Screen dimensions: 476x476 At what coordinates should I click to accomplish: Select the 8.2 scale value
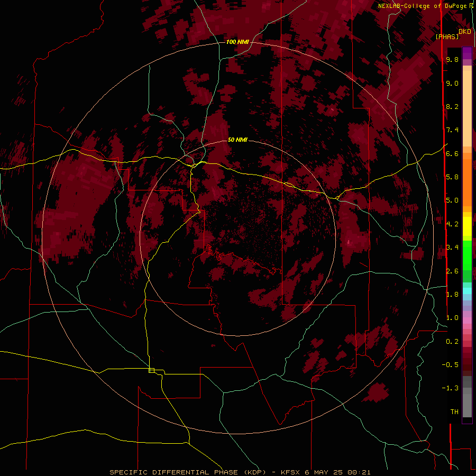click(452, 106)
